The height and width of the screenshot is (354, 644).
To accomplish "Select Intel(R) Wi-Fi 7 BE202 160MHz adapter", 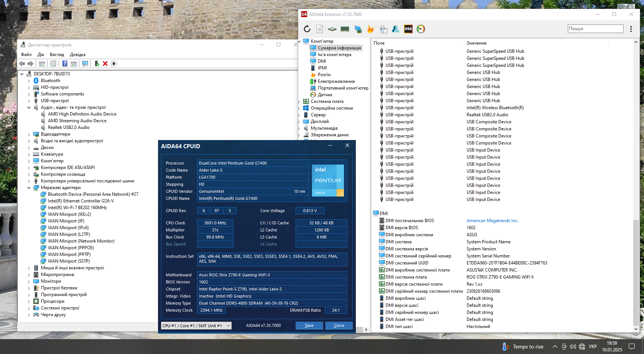I will (77, 208).
